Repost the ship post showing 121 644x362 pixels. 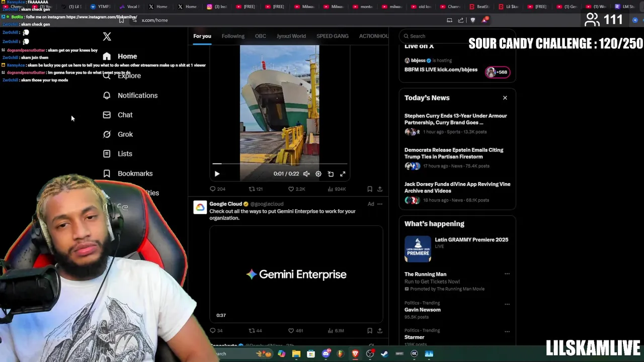(256, 189)
